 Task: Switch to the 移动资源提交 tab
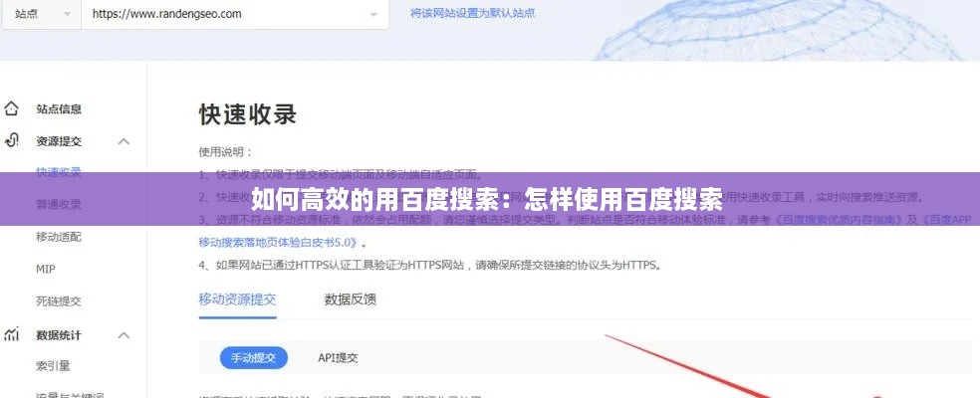point(237,299)
